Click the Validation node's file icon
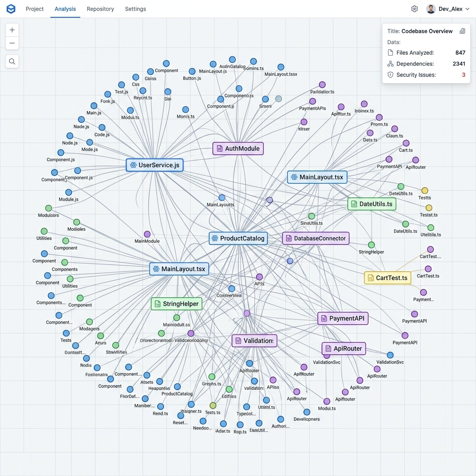Image resolution: width=476 pixels, height=476 pixels. [238, 341]
